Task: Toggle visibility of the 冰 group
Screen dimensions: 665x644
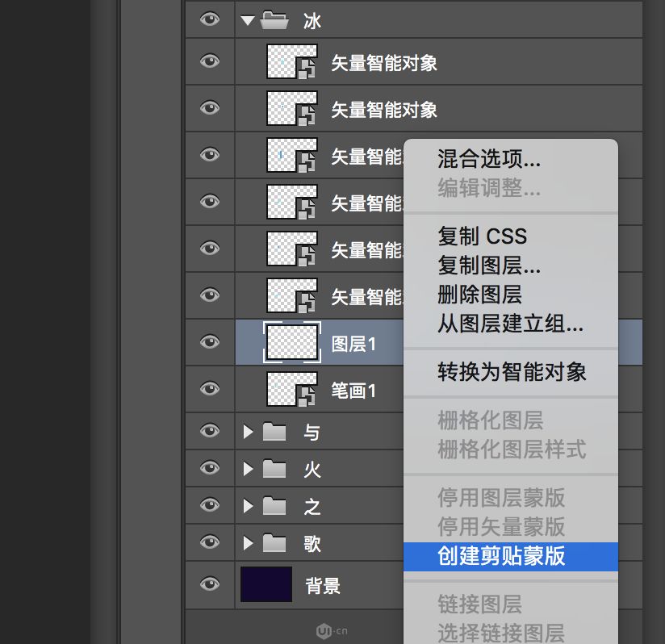Action: 209,20
